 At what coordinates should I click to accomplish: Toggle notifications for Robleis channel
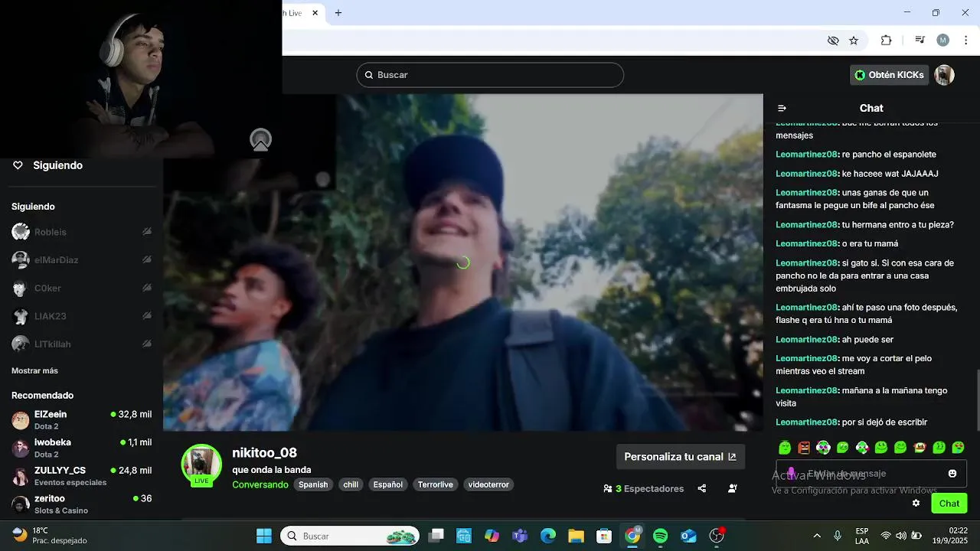tap(147, 232)
